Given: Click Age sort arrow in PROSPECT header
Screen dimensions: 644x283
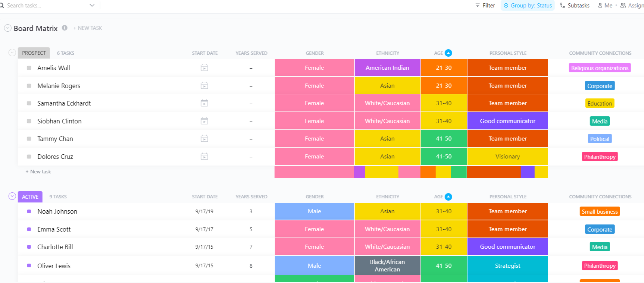Looking at the screenshot, I should pos(448,53).
